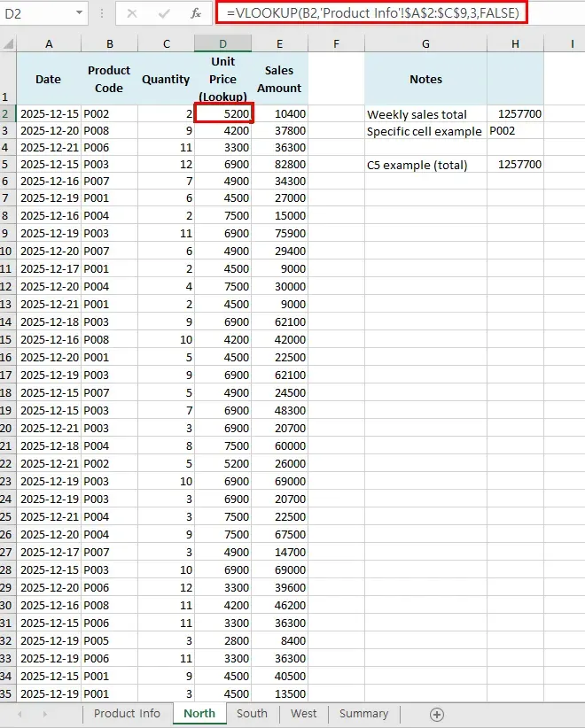Click into the VLOOKUP formula bar text
Image resolution: width=585 pixels, height=728 pixels.
[x=370, y=12]
